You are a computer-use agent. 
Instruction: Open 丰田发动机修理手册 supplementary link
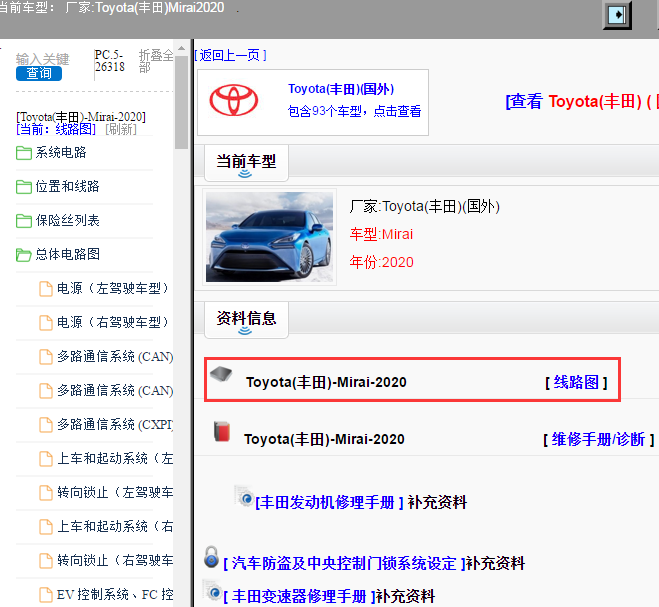[330, 502]
